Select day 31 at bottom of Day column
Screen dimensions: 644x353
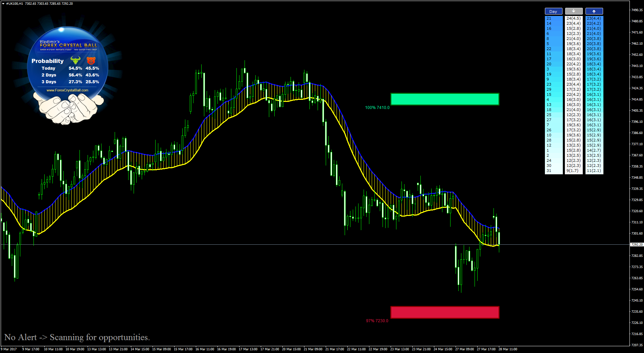coord(549,171)
